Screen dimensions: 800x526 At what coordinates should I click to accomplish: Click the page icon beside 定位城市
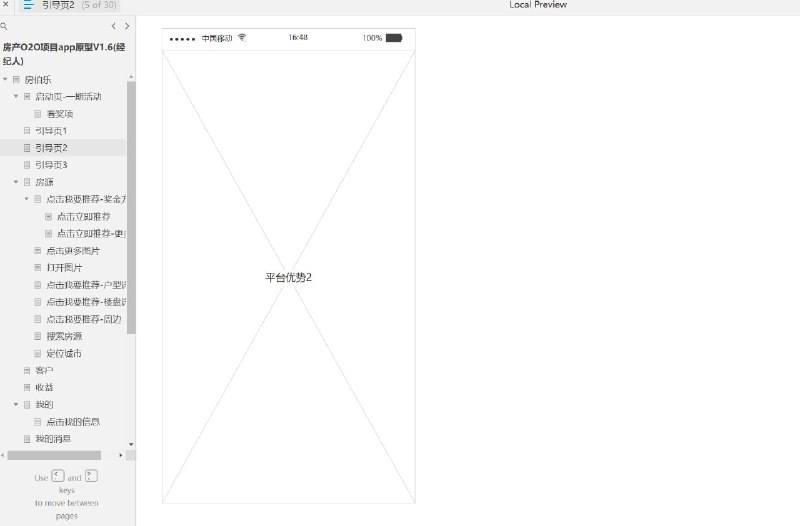tap(38, 354)
